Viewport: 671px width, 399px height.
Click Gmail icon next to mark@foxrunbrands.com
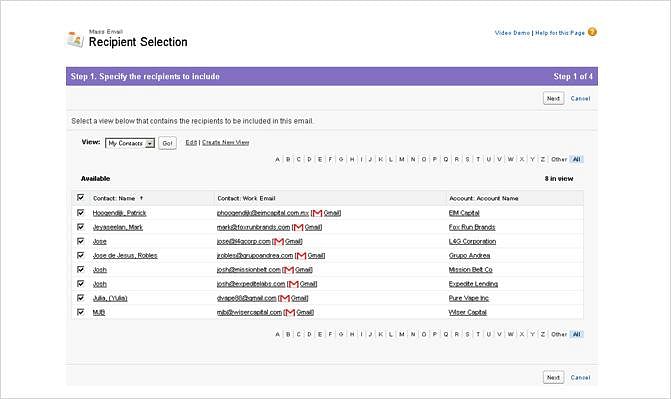pos(298,227)
